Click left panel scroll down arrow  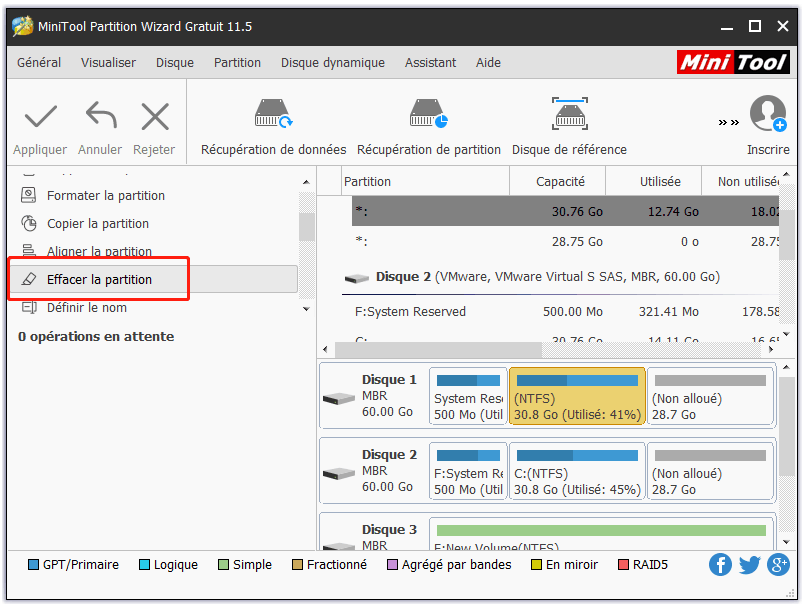coord(306,309)
